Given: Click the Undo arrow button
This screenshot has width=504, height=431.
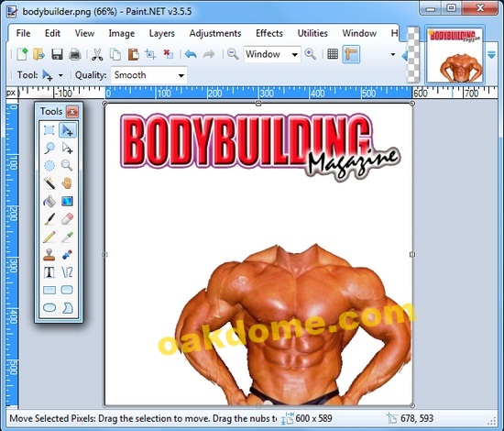Looking at the screenshot, I should click(x=191, y=54).
